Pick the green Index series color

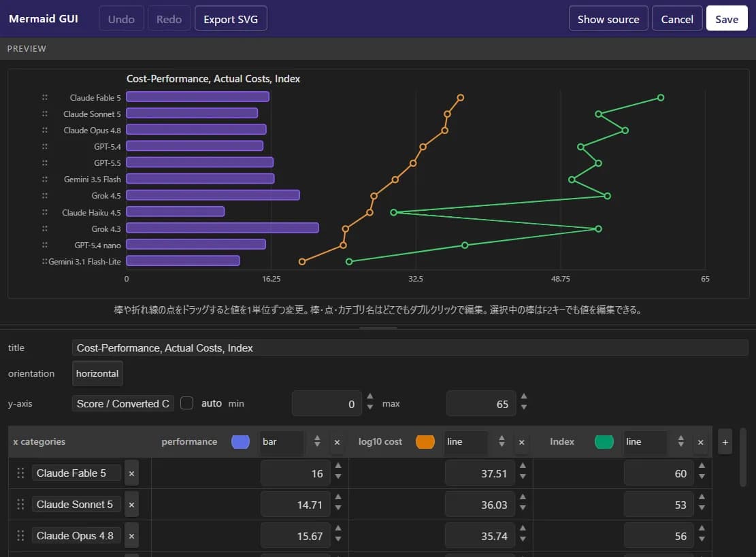[x=604, y=442]
